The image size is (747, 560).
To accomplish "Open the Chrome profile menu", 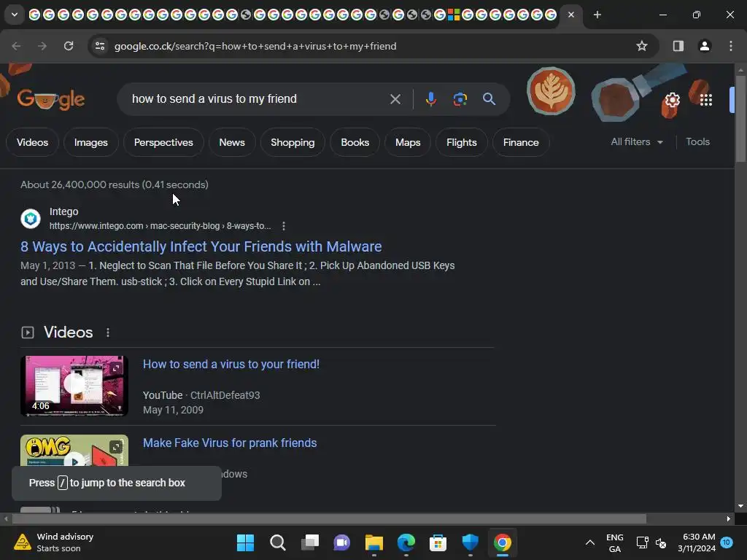I will coord(704,46).
